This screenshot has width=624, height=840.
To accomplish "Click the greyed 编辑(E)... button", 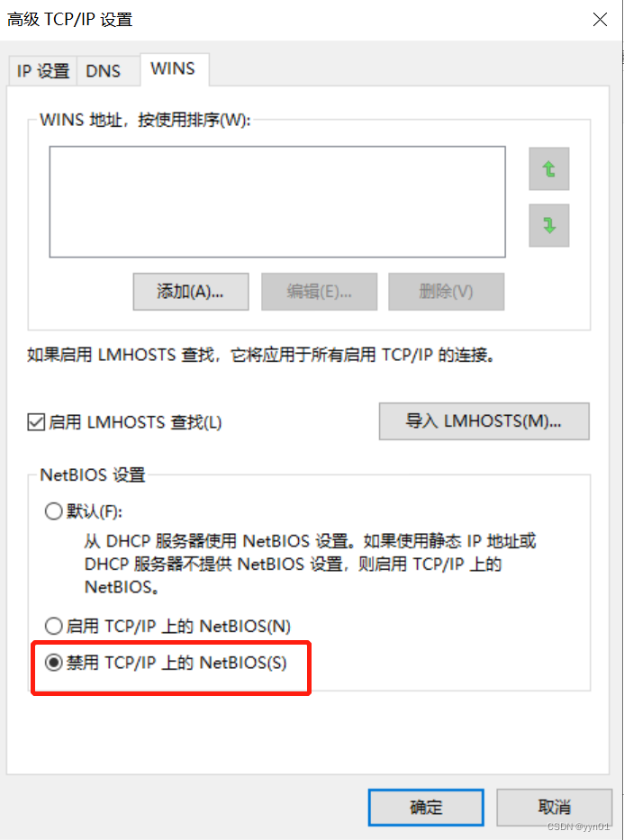I will tap(320, 292).
